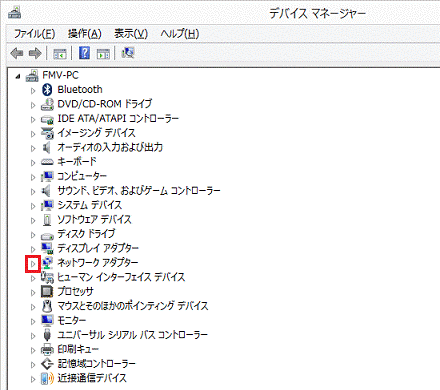Click the オーディオの入力および出力 speaker icon

click(46, 147)
